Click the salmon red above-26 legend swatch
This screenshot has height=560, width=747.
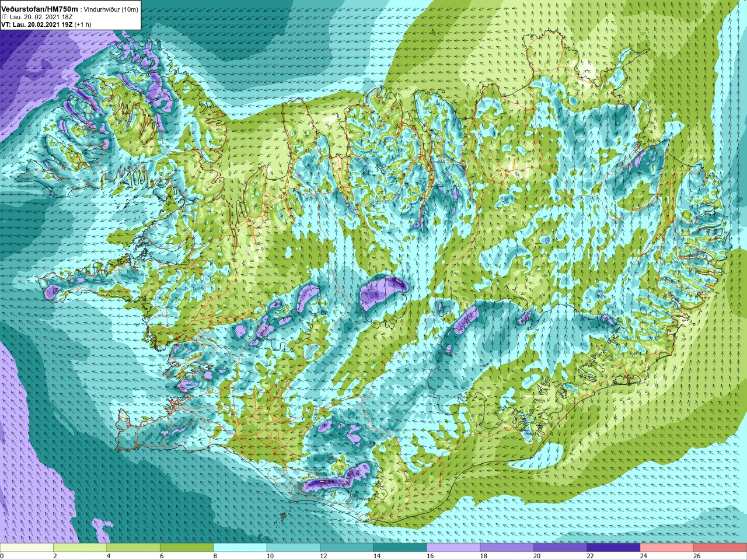(720, 548)
